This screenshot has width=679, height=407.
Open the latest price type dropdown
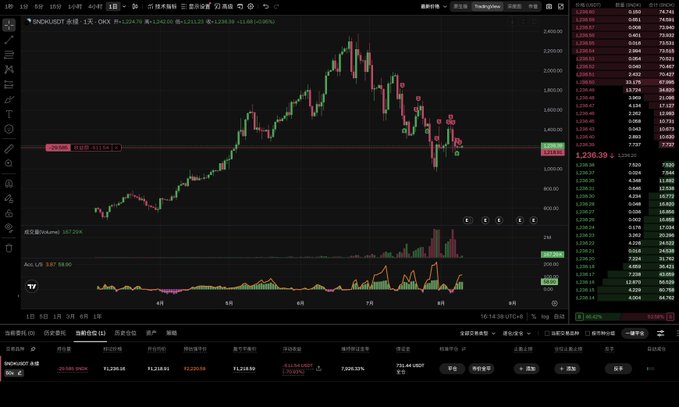(x=433, y=6)
